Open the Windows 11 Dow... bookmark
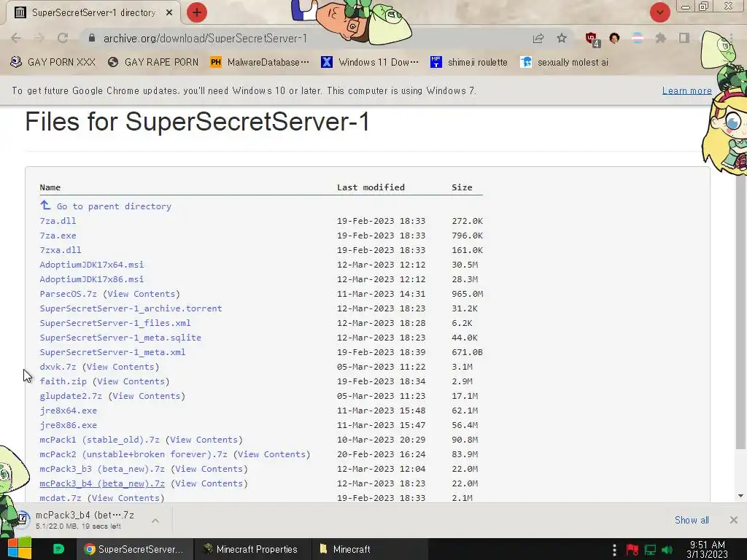Viewport: 747px width, 560px height. (370, 62)
